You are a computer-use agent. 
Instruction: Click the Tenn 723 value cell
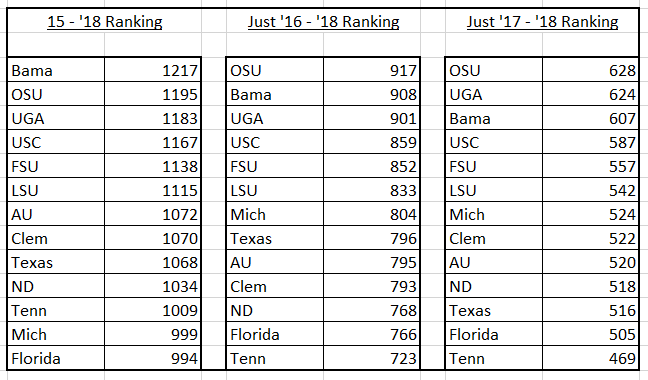point(372,358)
